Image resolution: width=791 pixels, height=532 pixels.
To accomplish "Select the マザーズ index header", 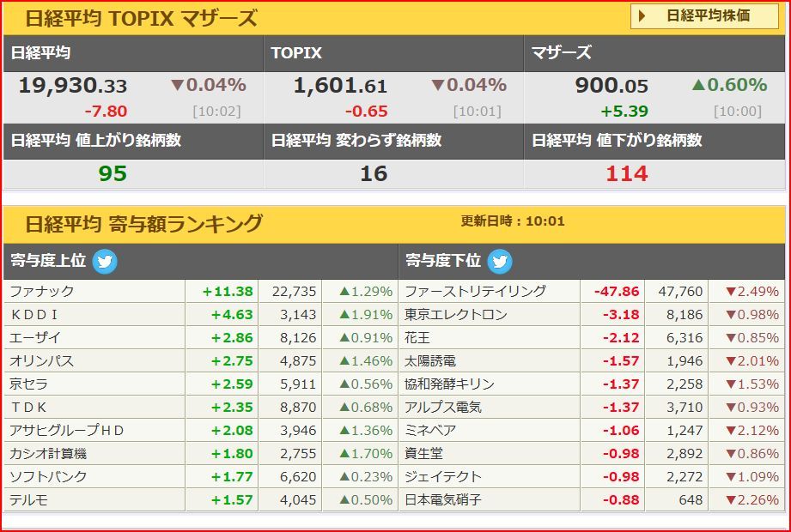I will (x=561, y=52).
